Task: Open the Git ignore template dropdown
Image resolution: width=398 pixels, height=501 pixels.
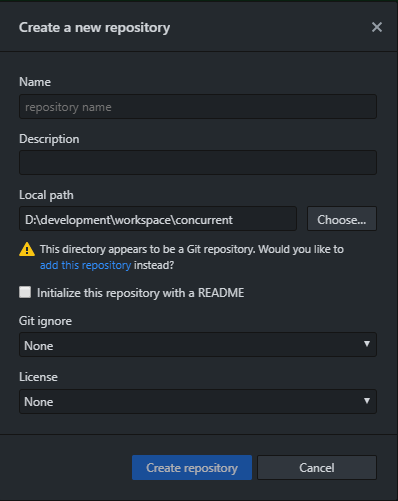Action: [x=198, y=345]
